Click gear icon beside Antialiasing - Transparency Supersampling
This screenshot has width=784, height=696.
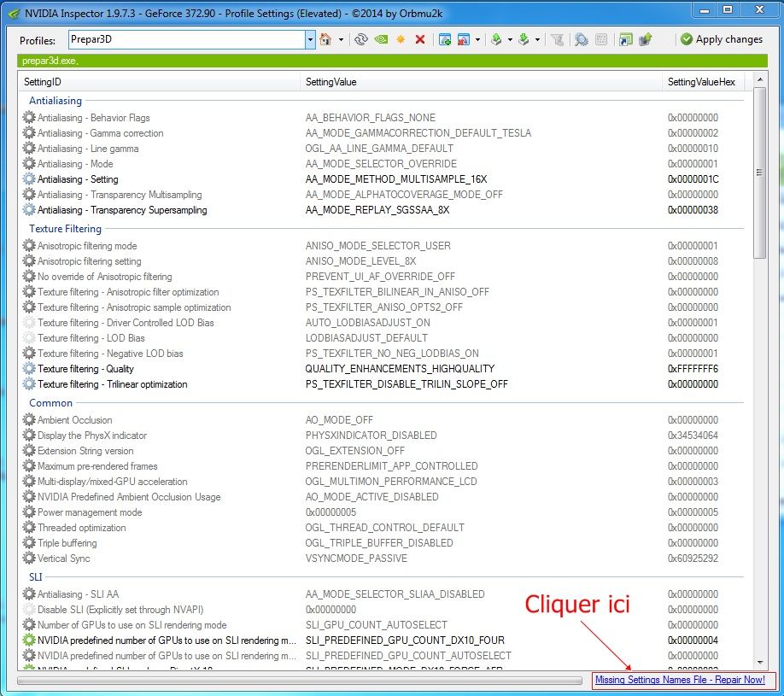pyautogui.click(x=29, y=209)
